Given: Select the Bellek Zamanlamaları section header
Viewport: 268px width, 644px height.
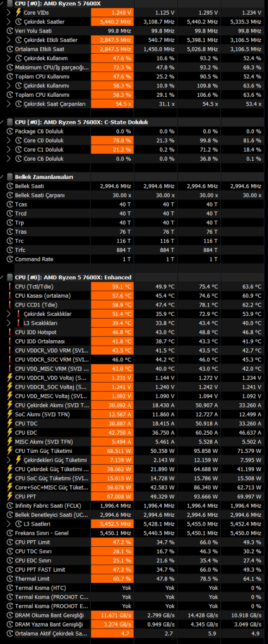Looking at the screenshot, I should [x=44, y=177].
